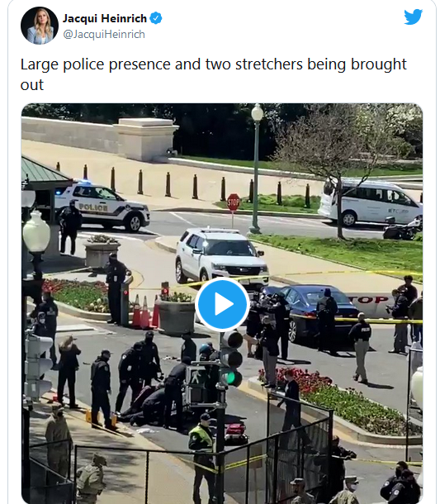Click the orange traffic cones in the video
This screenshot has height=504, width=440.
(146, 311)
